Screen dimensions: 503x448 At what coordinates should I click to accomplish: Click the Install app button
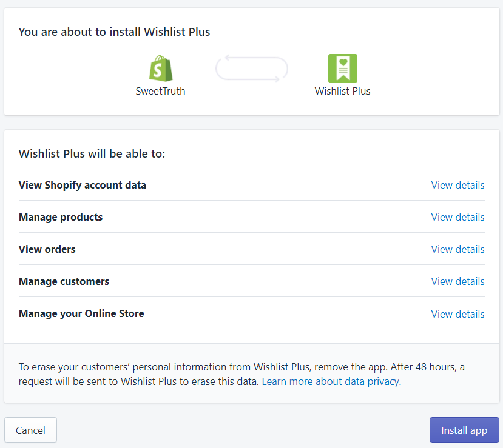click(x=464, y=430)
